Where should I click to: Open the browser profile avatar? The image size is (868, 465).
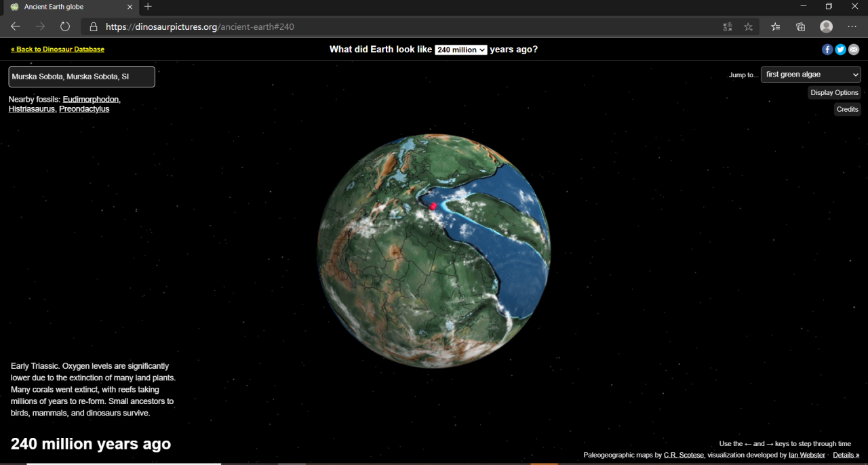point(826,26)
